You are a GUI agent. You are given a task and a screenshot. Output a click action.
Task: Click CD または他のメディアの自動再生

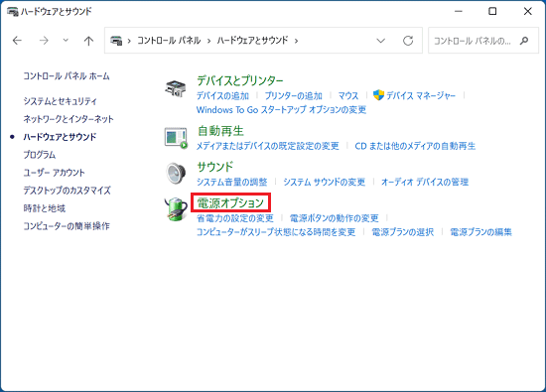click(x=415, y=146)
